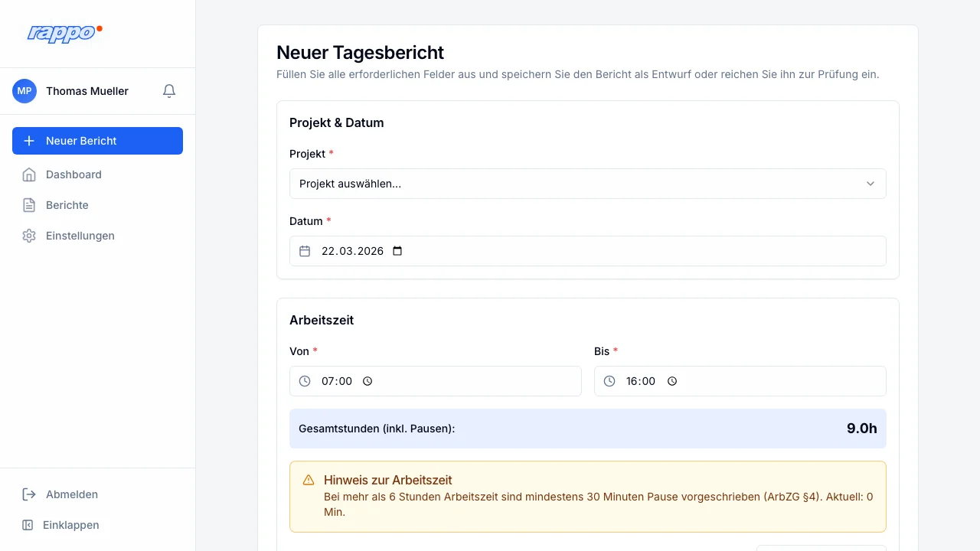
Task: Click the chevron in the Projekt dropdown
Action: click(871, 184)
